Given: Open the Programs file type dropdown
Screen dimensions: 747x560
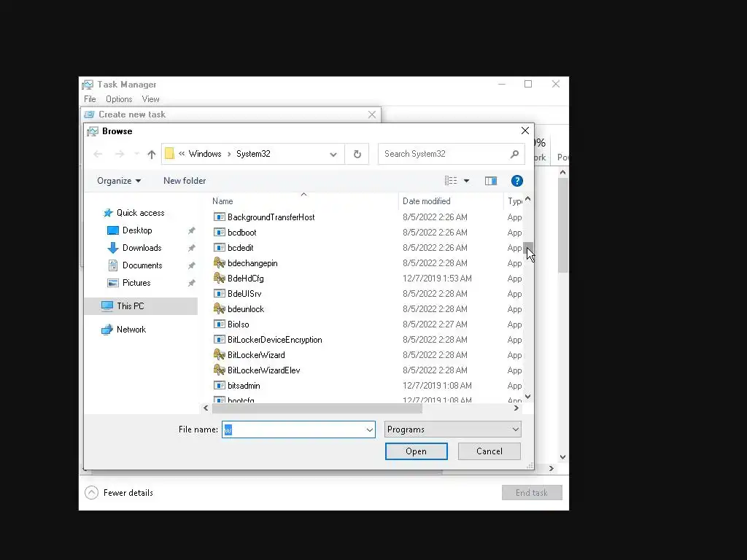Looking at the screenshot, I should [x=452, y=429].
